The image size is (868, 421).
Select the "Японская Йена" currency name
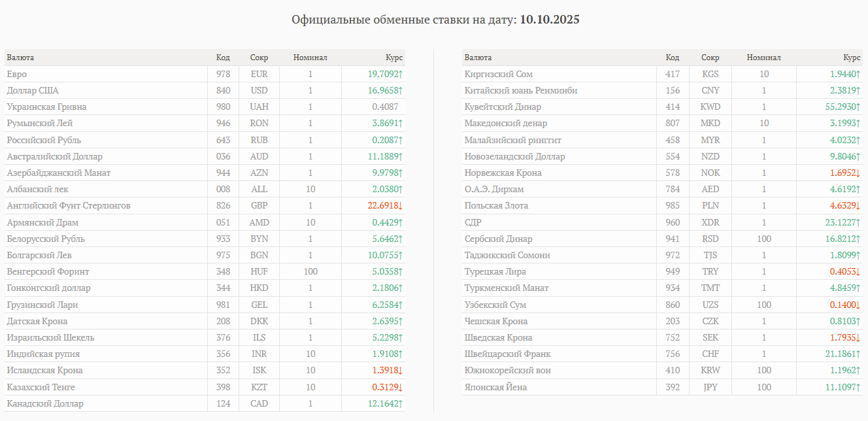(495, 388)
